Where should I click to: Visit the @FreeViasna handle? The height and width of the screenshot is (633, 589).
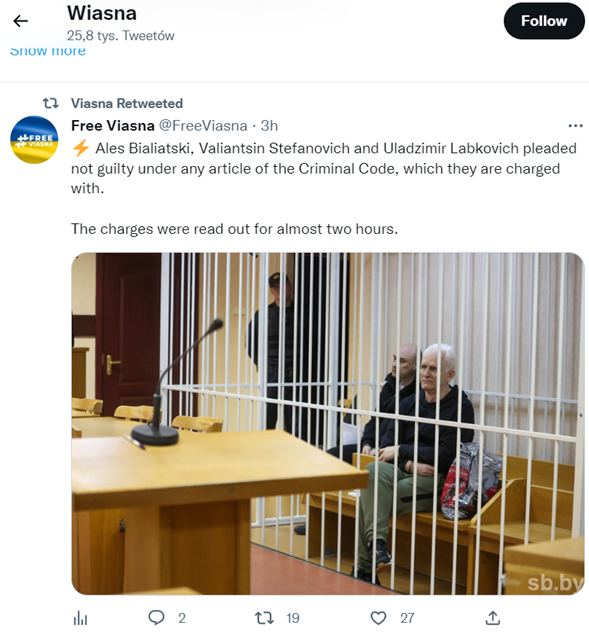[x=203, y=126]
